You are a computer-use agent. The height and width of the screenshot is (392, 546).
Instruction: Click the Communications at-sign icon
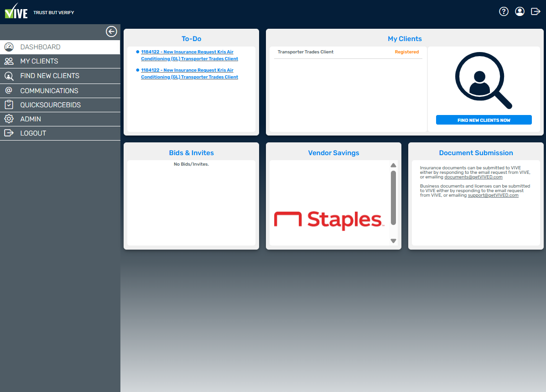pyautogui.click(x=9, y=90)
